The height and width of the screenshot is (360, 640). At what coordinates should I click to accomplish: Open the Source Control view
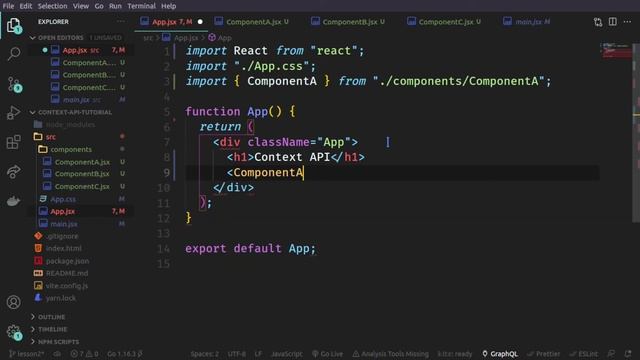(14, 84)
